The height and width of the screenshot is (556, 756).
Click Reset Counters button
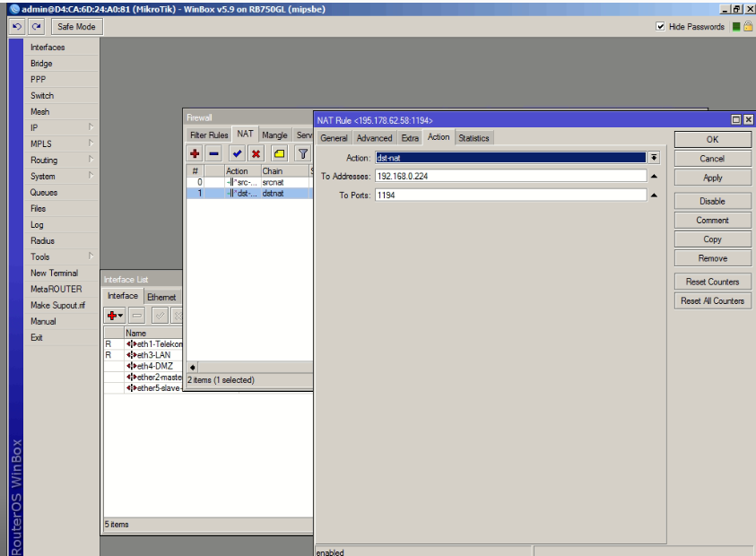pos(712,282)
